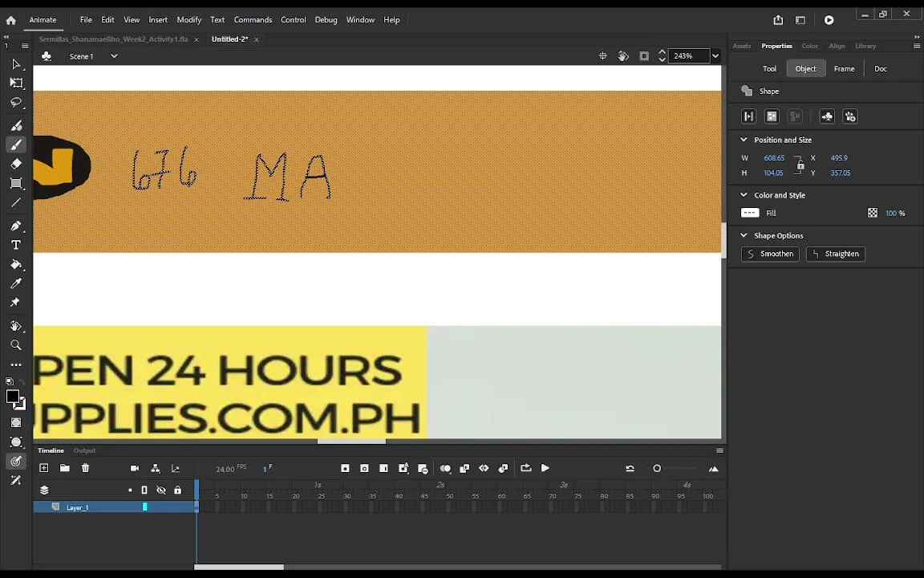Toggle loop playback in timeline
This screenshot has height=578, width=924.
pos(525,468)
